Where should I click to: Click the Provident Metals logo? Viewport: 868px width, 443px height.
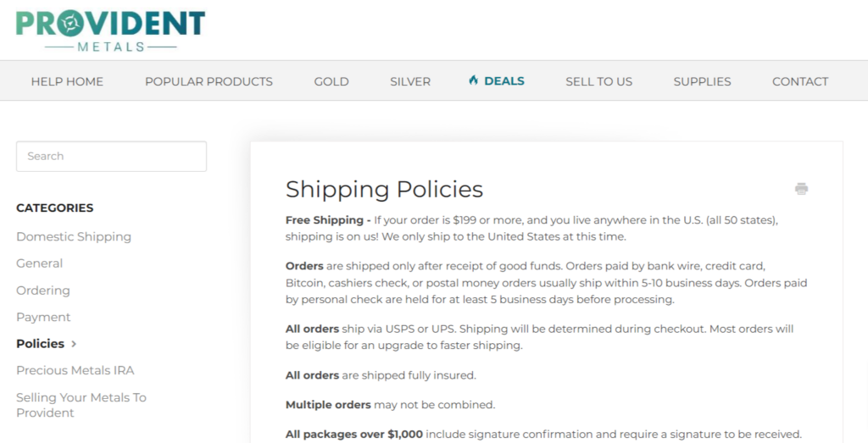[x=111, y=31]
